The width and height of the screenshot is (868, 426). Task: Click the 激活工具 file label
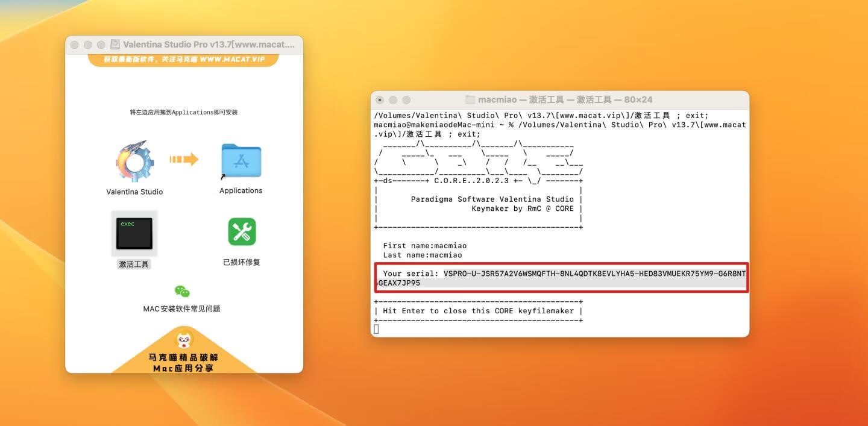(134, 264)
